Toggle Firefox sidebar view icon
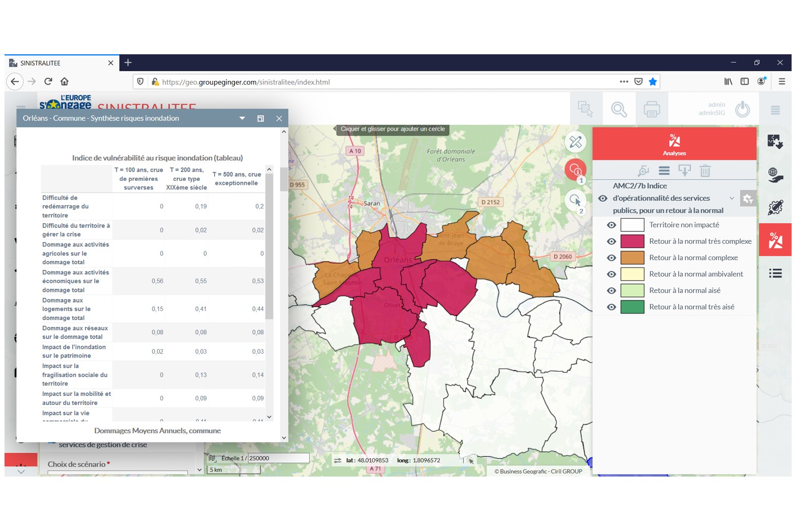 745,81
